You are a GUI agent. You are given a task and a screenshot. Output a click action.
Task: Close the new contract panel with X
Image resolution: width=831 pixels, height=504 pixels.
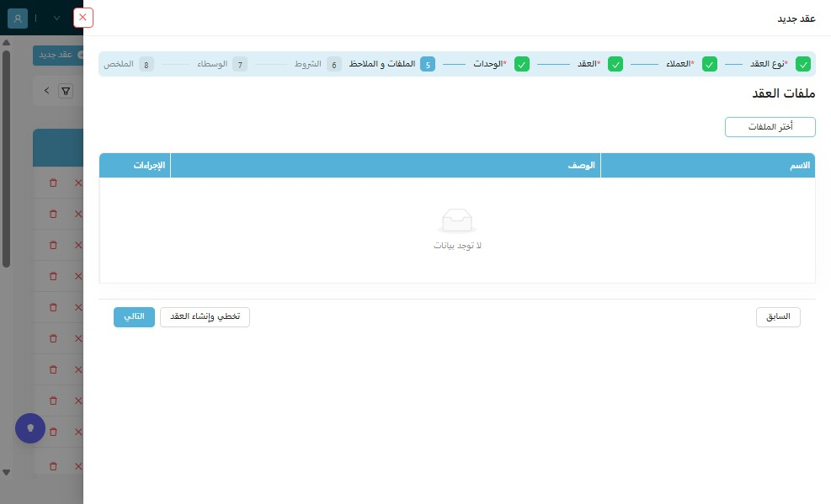83,18
